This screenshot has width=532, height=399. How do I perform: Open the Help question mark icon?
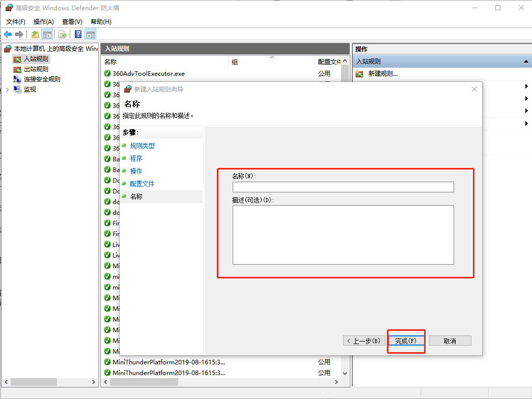pyautogui.click(x=77, y=34)
